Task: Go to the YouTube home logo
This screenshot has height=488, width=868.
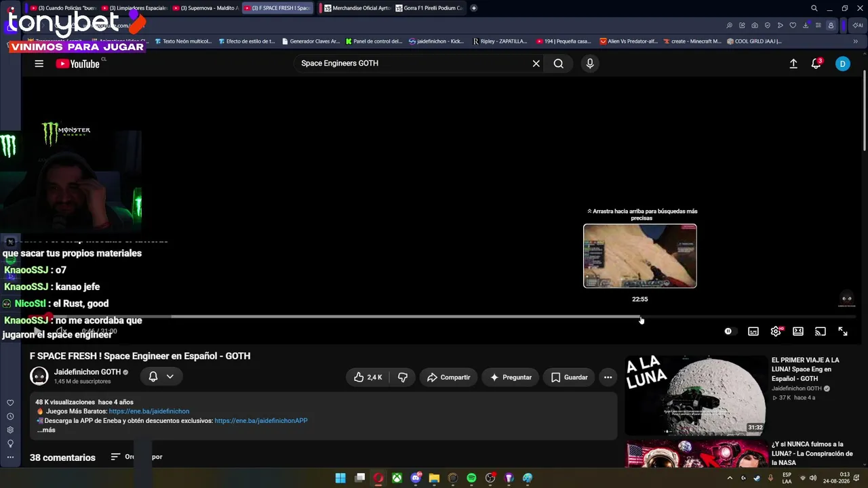Action: [x=78, y=64]
